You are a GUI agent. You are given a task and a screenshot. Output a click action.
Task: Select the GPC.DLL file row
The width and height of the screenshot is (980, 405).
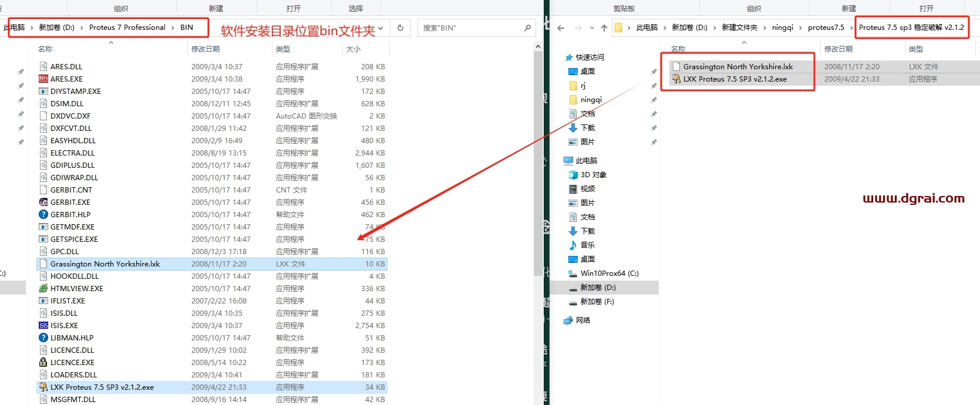[211, 251]
